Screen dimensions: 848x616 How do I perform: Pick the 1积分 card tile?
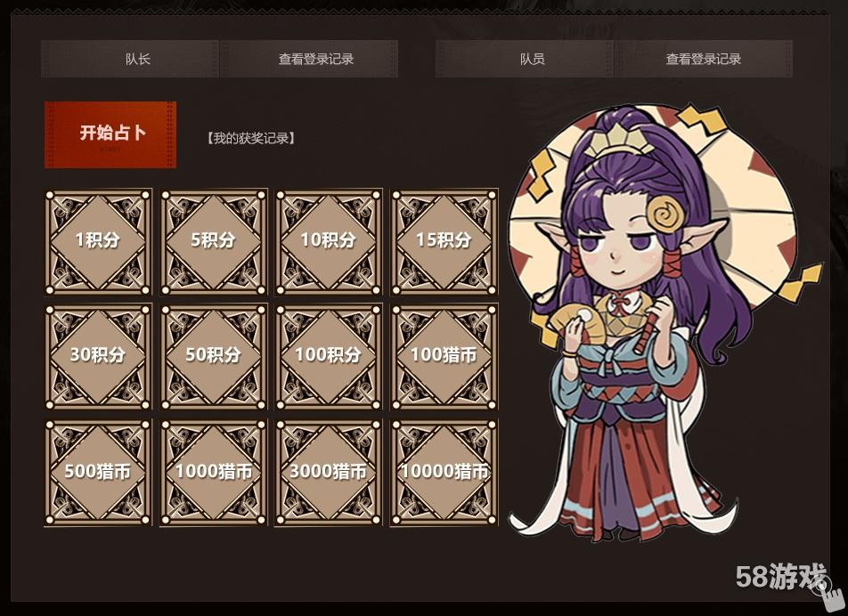pos(98,241)
